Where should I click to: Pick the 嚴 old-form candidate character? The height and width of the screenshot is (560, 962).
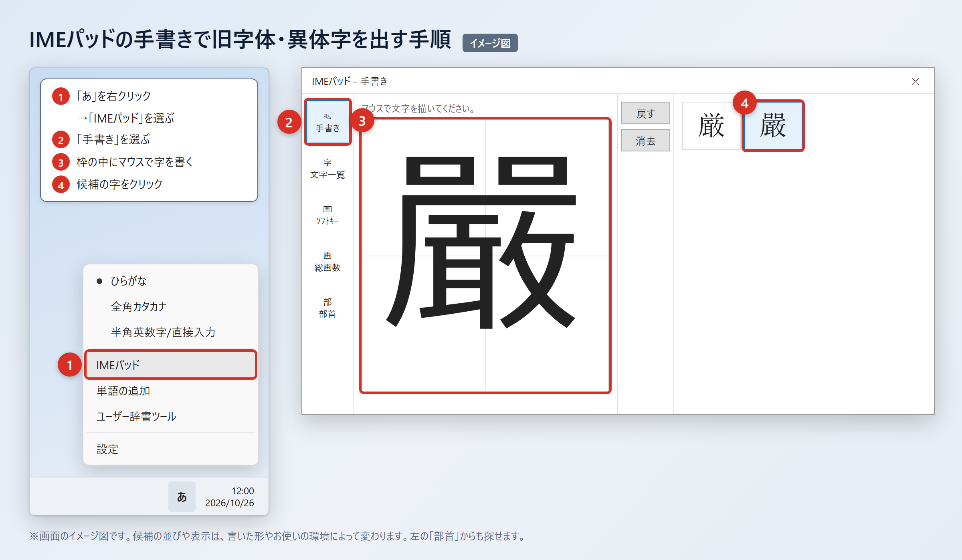[x=773, y=126]
